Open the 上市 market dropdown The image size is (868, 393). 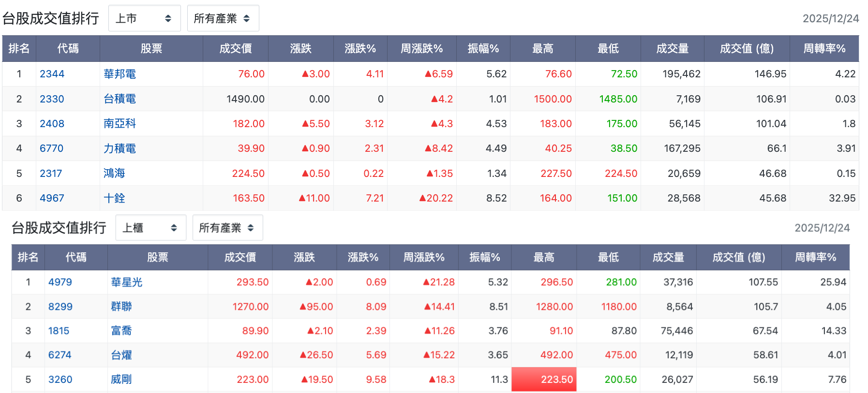pos(144,18)
